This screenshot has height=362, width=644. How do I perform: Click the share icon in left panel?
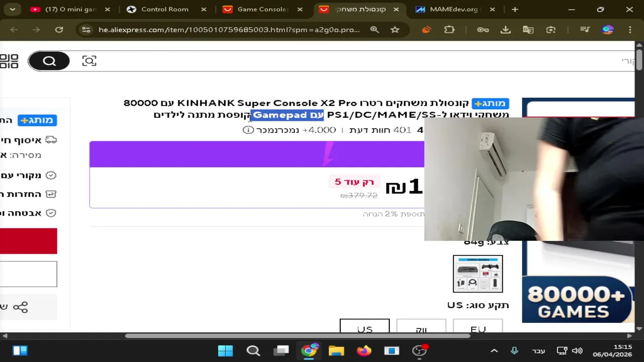tap(20, 307)
